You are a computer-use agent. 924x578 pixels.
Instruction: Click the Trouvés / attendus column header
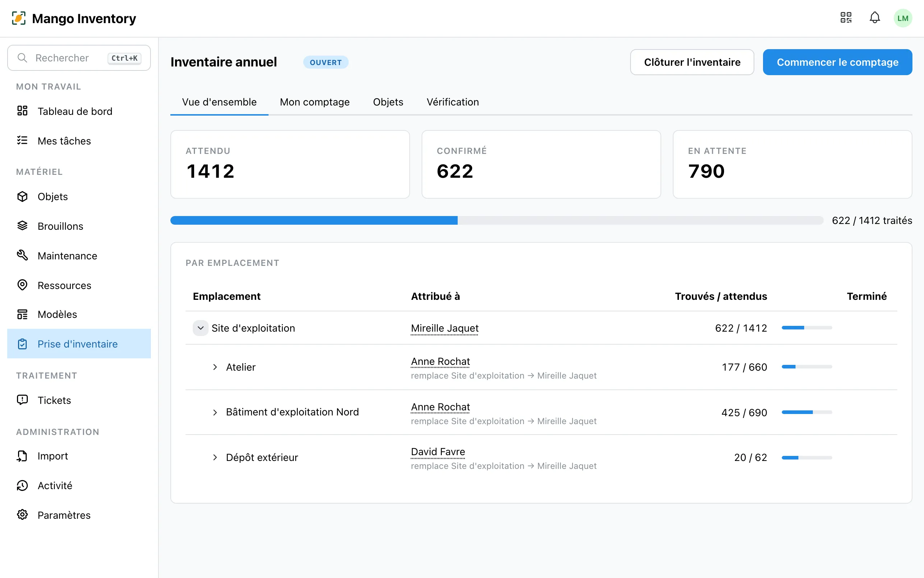click(721, 296)
